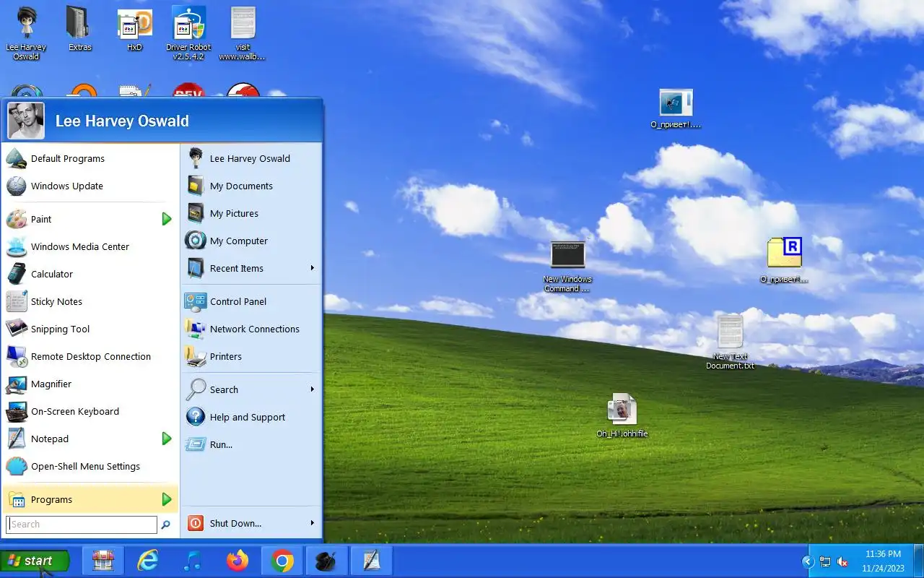Image resolution: width=924 pixels, height=578 pixels.
Task: Click the magnifier beside the search box
Action: (x=166, y=525)
